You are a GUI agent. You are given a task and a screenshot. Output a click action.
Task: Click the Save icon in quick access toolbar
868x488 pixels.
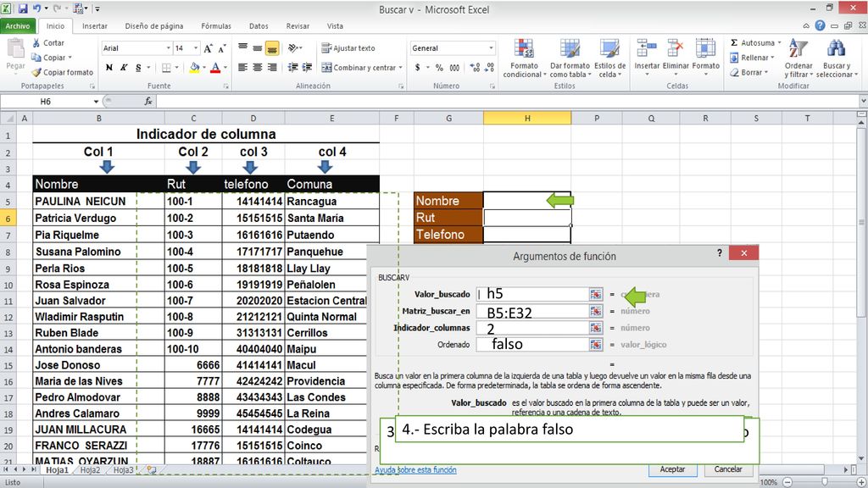click(23, 8)
